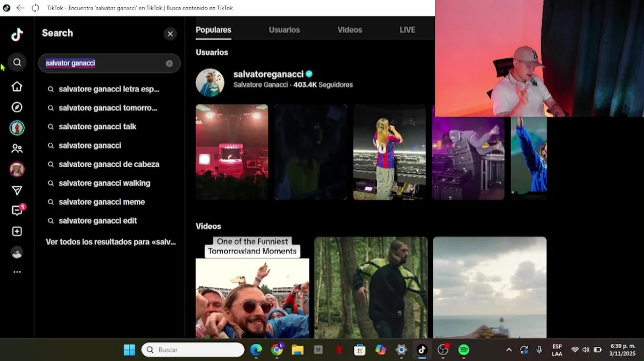Open the Windows Start menu
Screen dimensions: 644x361
pos(129,350)
